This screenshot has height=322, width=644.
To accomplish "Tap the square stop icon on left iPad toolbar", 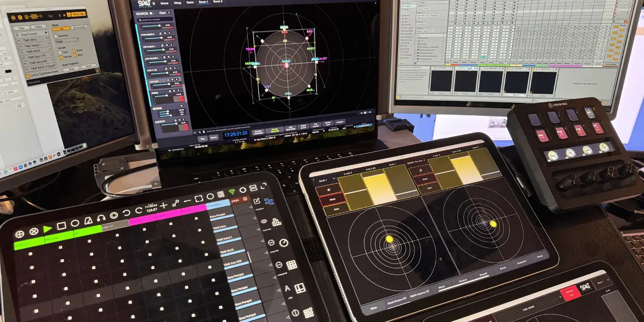I will (61, 226).
